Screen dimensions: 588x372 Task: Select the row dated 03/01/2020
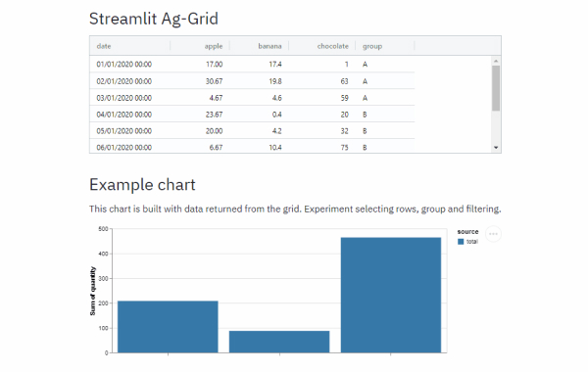tap(252, 97)
